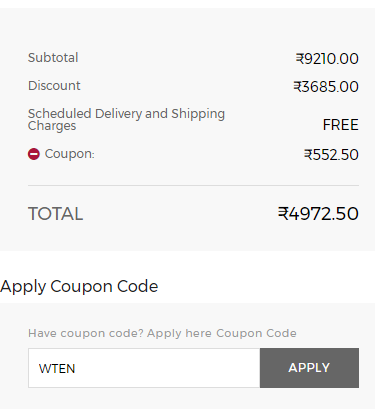Image resolution: width=375 pixels, height=409 pixels.
Task: Click the ₹552.50 coupon amount
Action: pos(331,155)
